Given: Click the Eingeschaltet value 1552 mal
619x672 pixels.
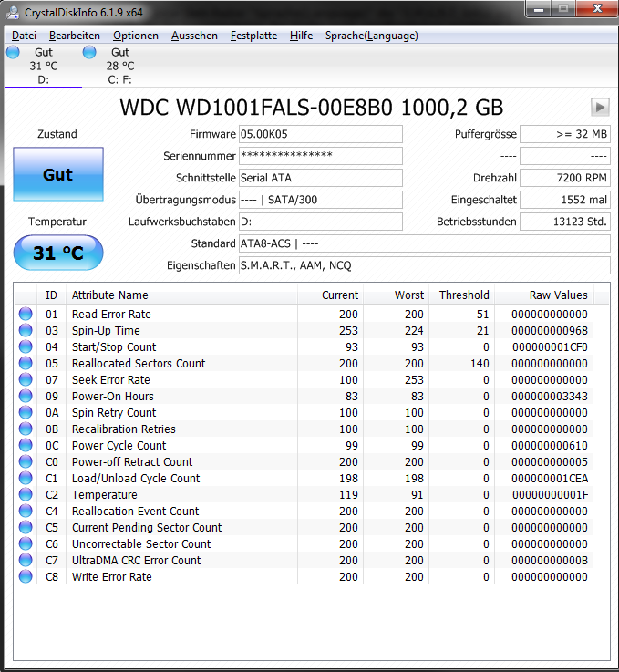Looking at the screenshot, I should click(x=565, y=200).
